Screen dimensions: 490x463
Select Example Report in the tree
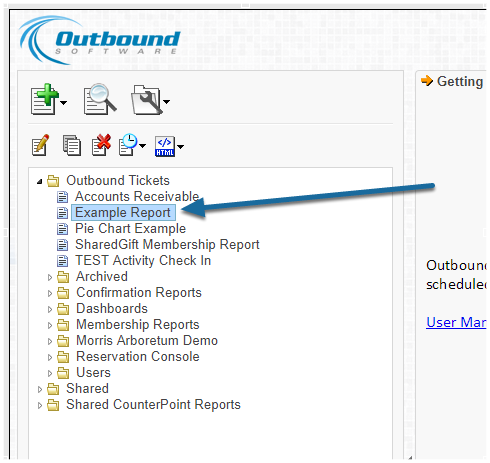[x=123, y=213]
